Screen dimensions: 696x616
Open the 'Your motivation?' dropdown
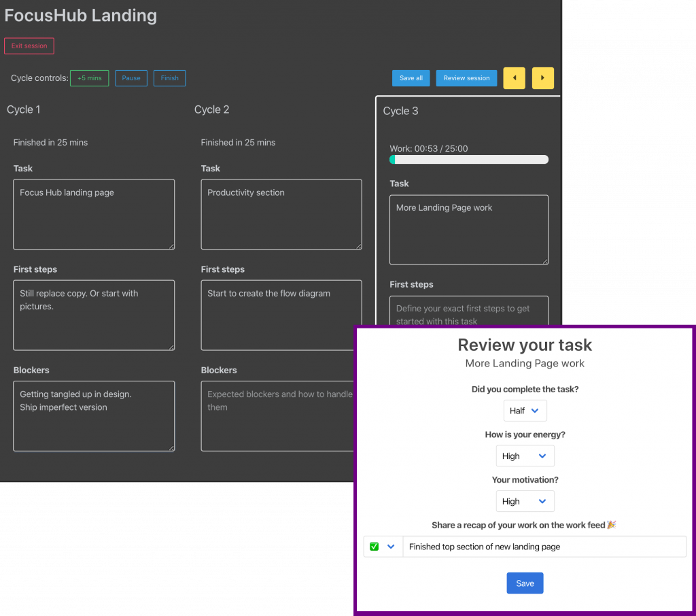[x=525, y=501]
